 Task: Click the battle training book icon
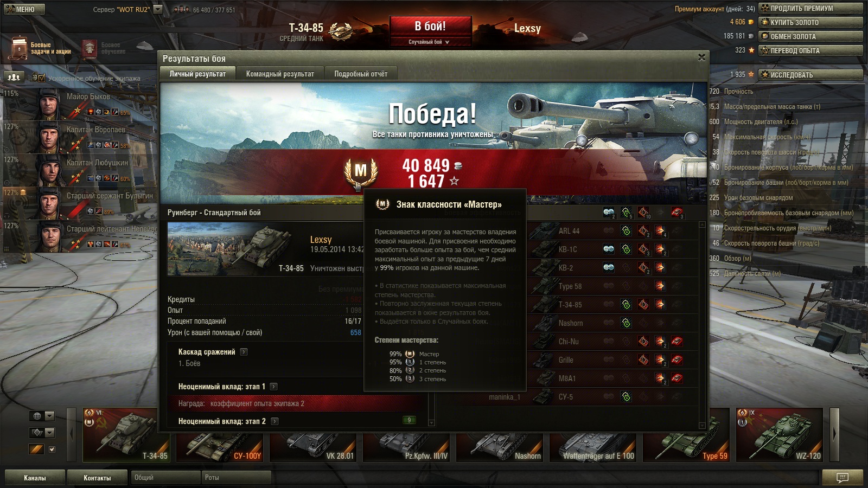tap(90, 48)
